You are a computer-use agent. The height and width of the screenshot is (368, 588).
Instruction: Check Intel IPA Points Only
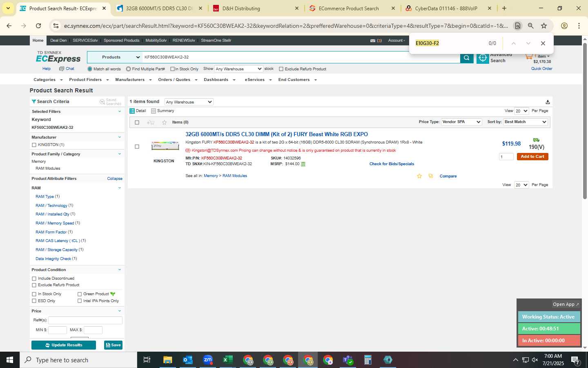pos(80,301)
